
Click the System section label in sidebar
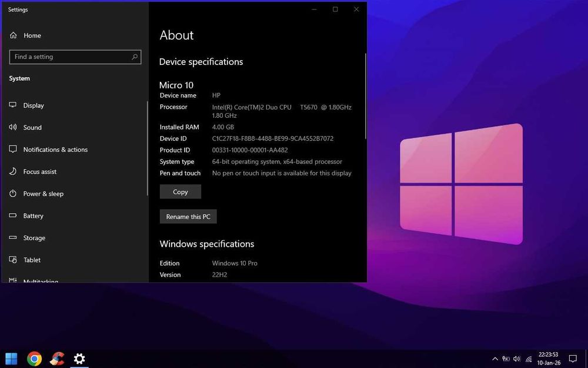point(19,78)
